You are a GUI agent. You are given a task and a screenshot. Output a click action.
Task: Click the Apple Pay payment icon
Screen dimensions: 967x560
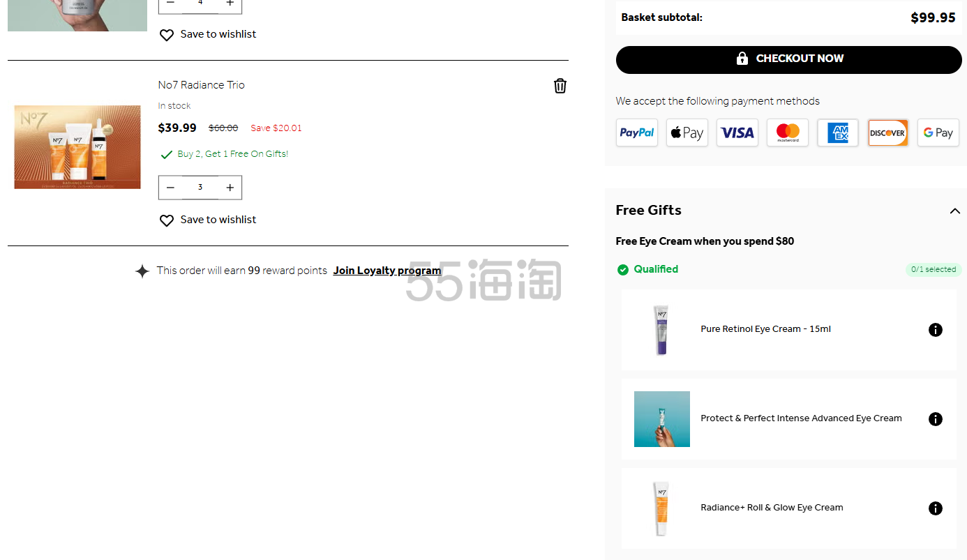pyautogui.click(x=687, y=133)
